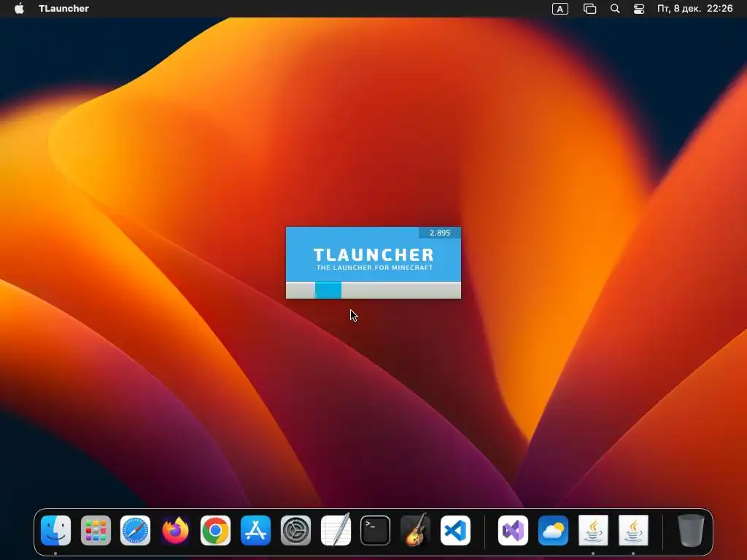The image size is (747, 560).
Task: Open the Weather app from the Dock
Action: [553, 531]
